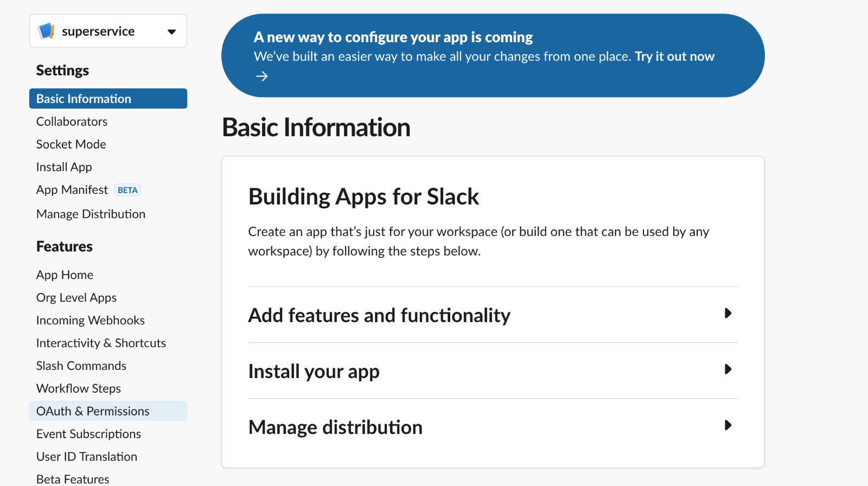Expand Add features and functionality section
The image size is (868, 486).
(x=727, y=314)
